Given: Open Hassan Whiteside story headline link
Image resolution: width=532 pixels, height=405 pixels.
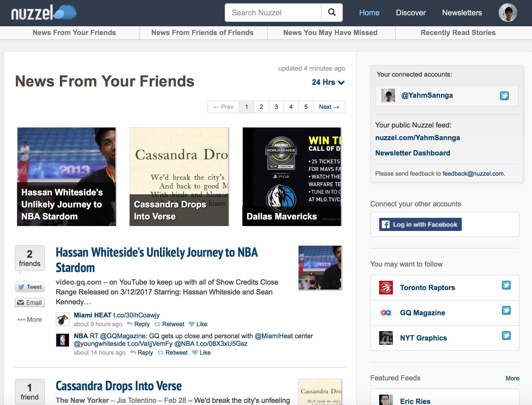Looking at the screenshot, I should click(157, 260).
